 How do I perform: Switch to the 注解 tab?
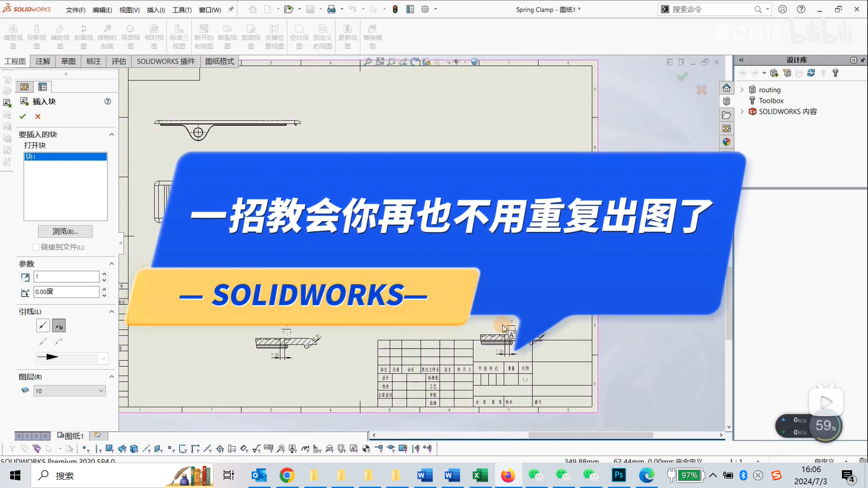(x=43, y=62)
